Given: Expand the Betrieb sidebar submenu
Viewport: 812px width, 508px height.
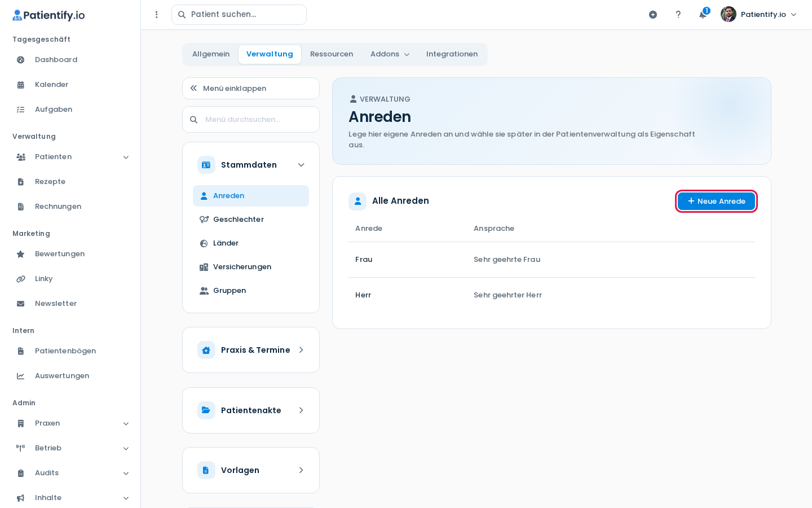Looking at the screenshot, I should [x=126, y=449].
